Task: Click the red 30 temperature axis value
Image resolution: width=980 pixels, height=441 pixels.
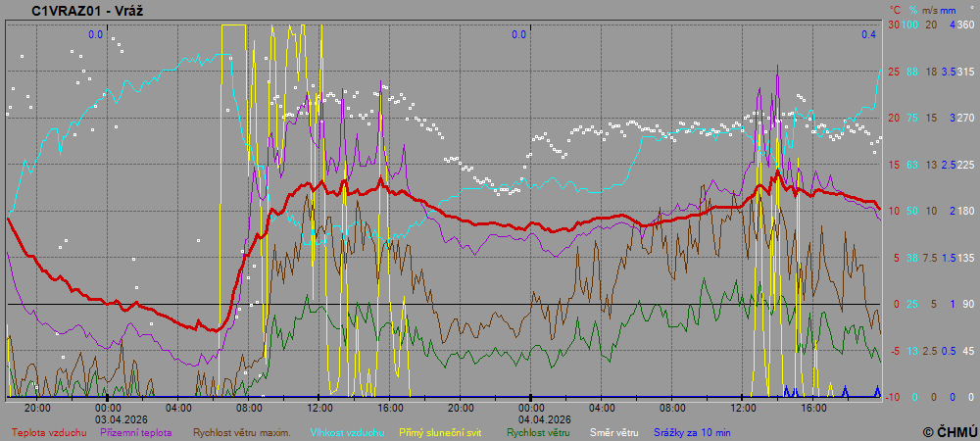Action: (x=893, y=24)
